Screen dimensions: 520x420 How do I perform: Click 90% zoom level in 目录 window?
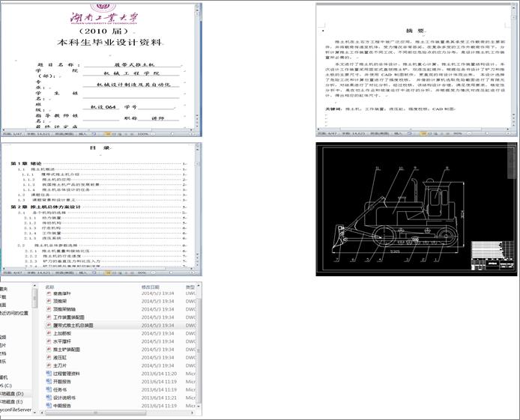click(142, 273)
